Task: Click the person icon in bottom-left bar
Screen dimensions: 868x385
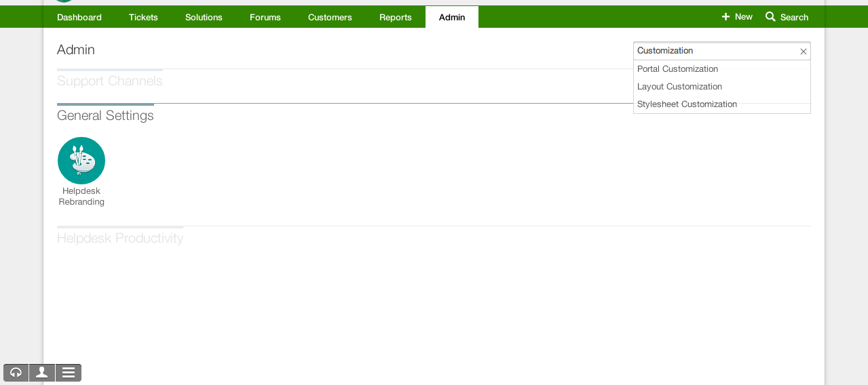Action: pyautogui.click(x=42, y=373)
